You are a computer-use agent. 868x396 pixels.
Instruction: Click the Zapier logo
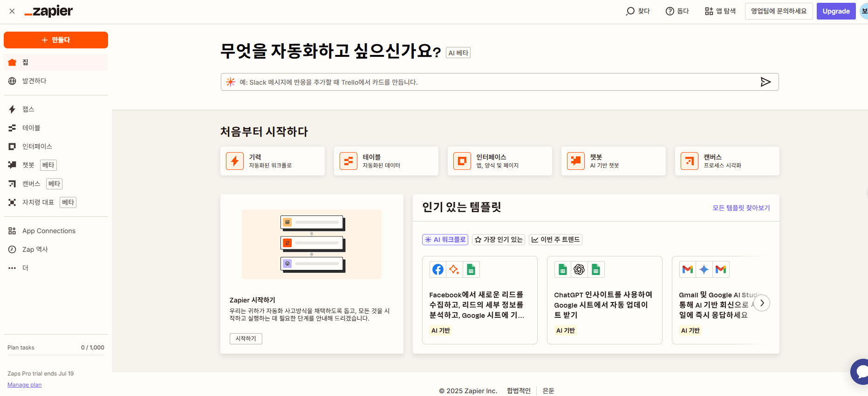click(49, 11)
